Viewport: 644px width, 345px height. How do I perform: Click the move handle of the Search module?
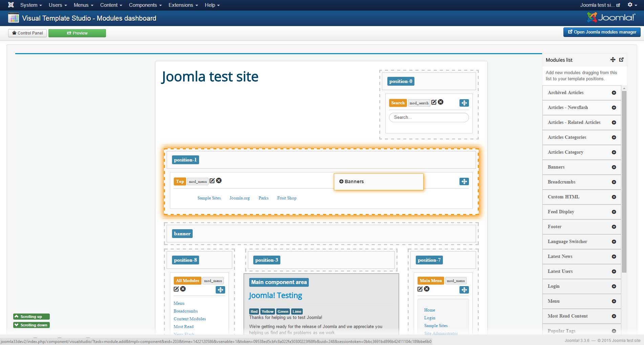tap(464, 103)
